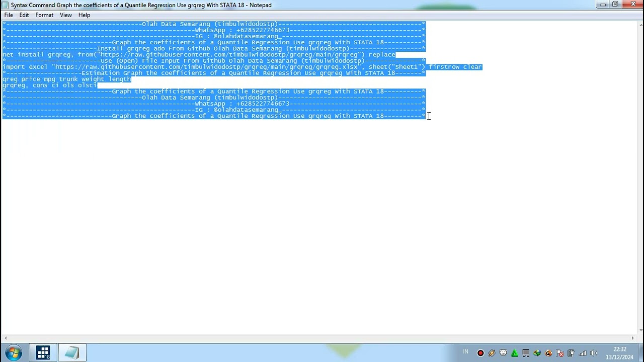Screen dimensions: 644x362
Task: Click line 'net install grqreg, from'
Action: (199, 54)
